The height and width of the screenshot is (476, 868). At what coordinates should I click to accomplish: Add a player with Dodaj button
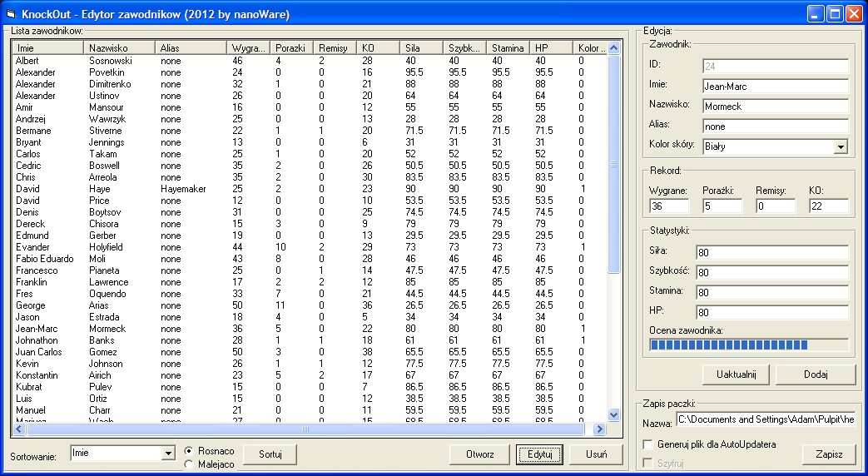click(x=815, y=374)
